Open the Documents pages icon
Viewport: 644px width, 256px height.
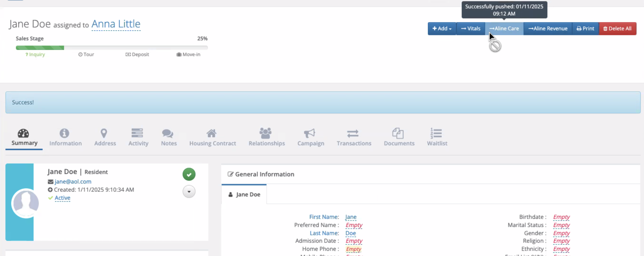pyautogui.click(x=398, y=133)
